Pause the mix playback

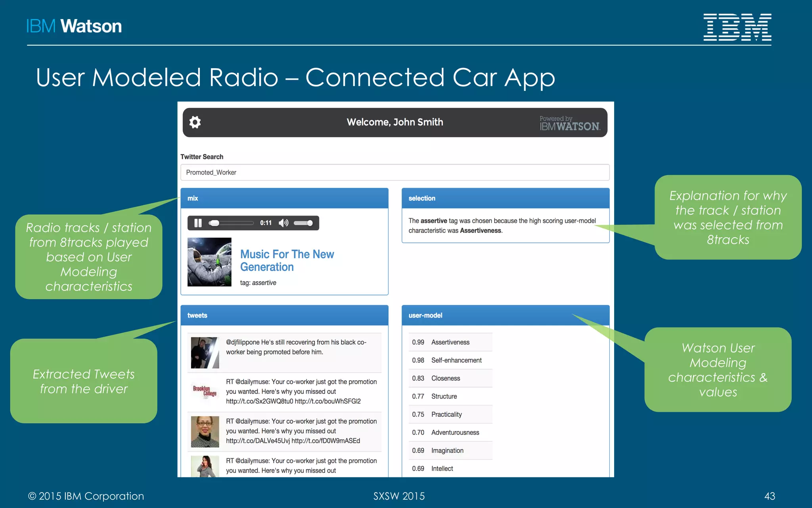tap(198, 223)
